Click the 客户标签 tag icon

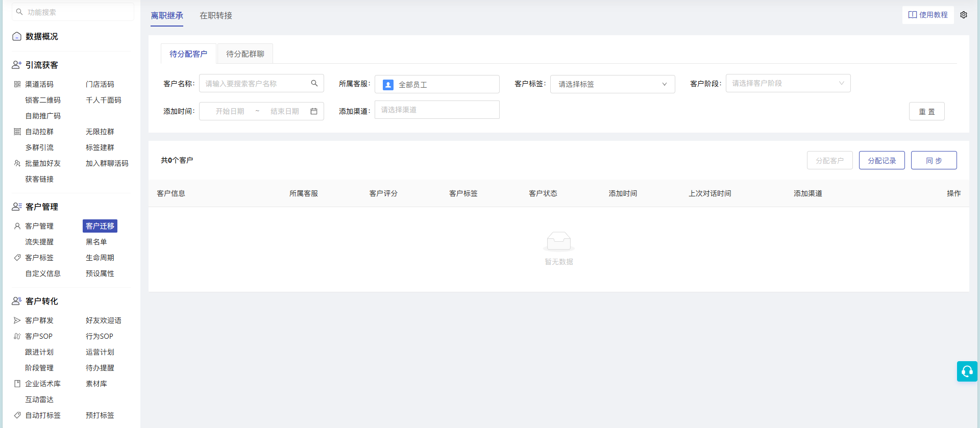point(17,258)
